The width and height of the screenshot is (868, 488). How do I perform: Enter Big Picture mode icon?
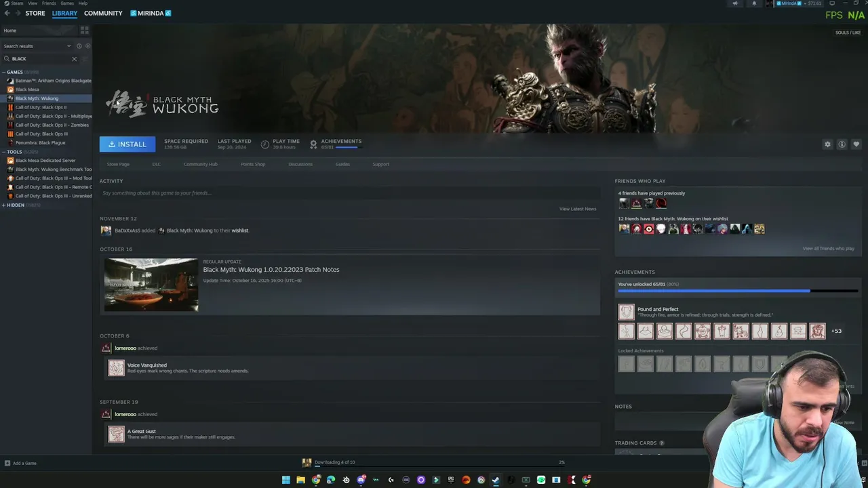(832, 3)
